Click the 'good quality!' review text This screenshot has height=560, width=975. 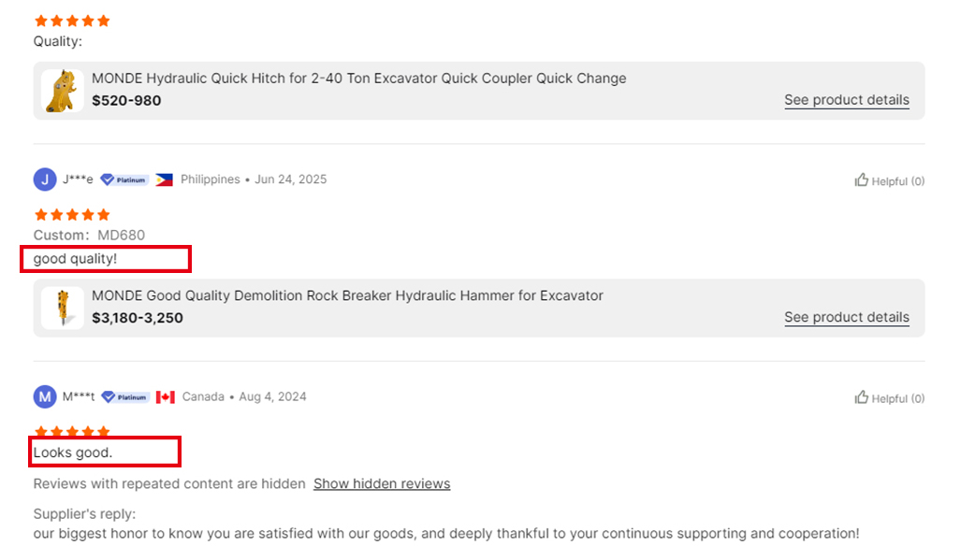pyautogui.click(x=75, y=259)
